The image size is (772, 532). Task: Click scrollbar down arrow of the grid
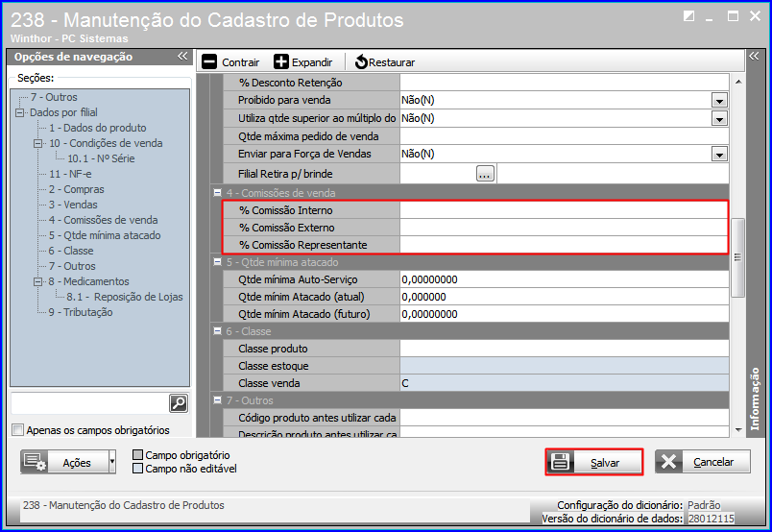coord(738,429)
